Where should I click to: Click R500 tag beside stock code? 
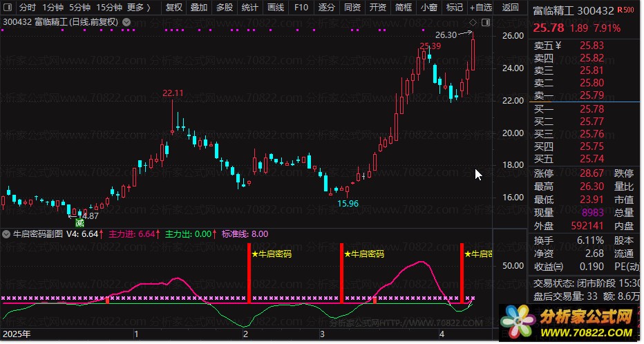[625, 10]
